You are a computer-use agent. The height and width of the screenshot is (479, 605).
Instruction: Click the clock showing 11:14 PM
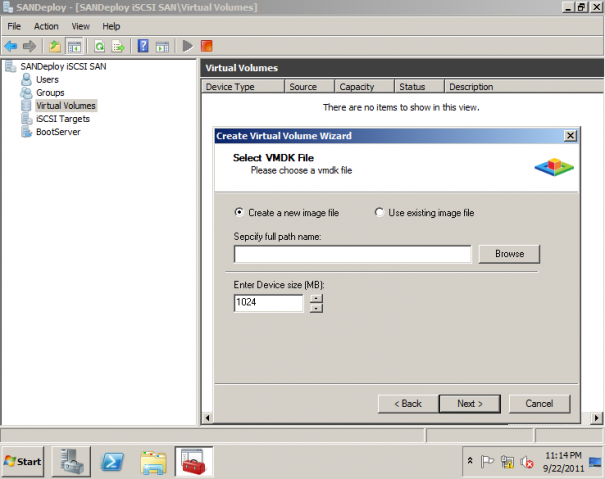(x=563, y=462)
